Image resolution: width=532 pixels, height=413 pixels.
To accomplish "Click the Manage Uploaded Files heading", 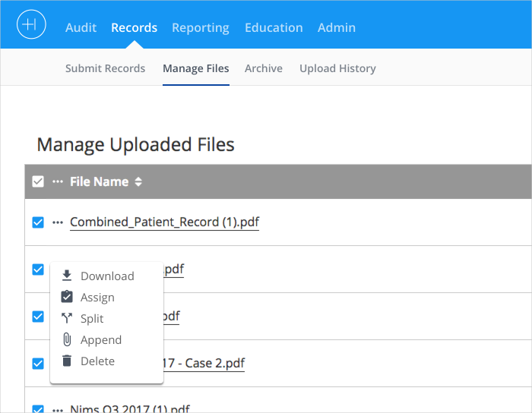I will 136,145.
